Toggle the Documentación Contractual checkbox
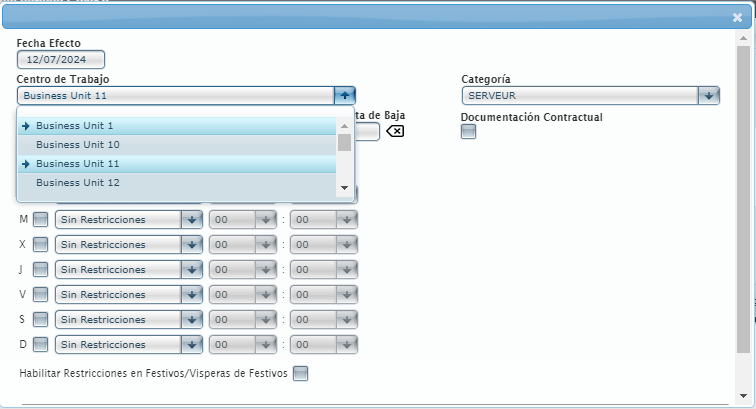 (468, 132)
